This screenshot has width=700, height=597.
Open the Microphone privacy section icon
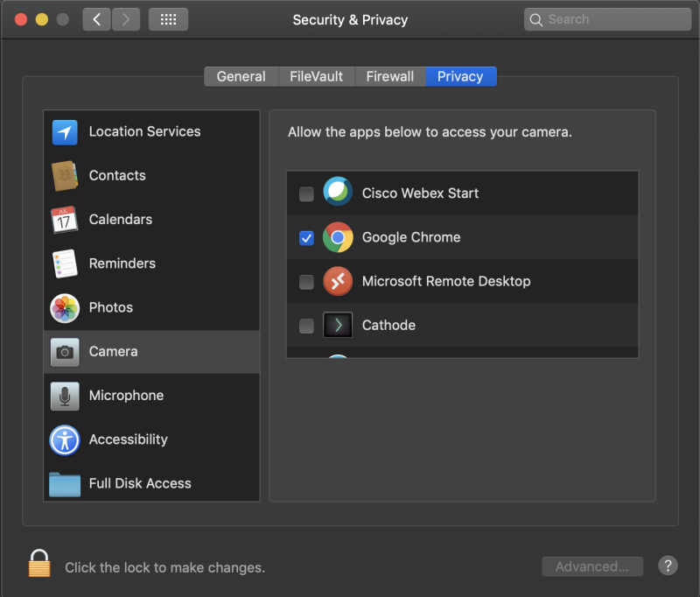[x=65, y=396]
